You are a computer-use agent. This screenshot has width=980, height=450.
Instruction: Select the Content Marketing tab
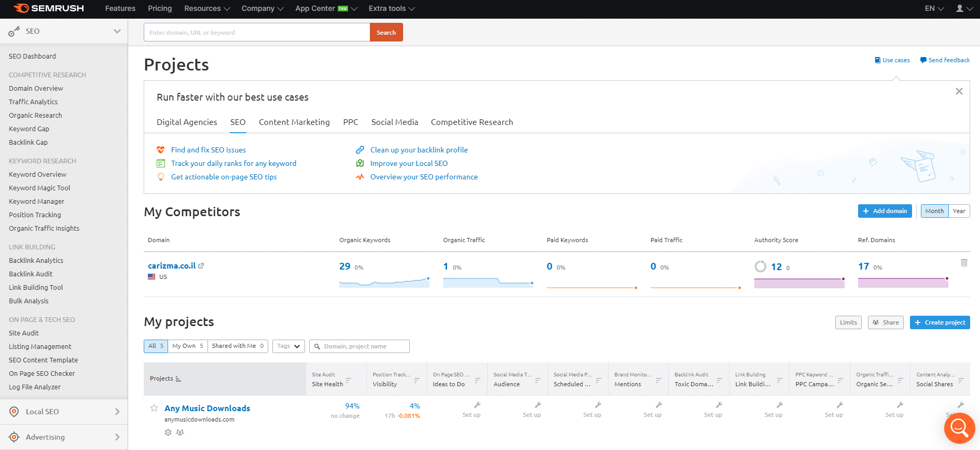[294, 122]
